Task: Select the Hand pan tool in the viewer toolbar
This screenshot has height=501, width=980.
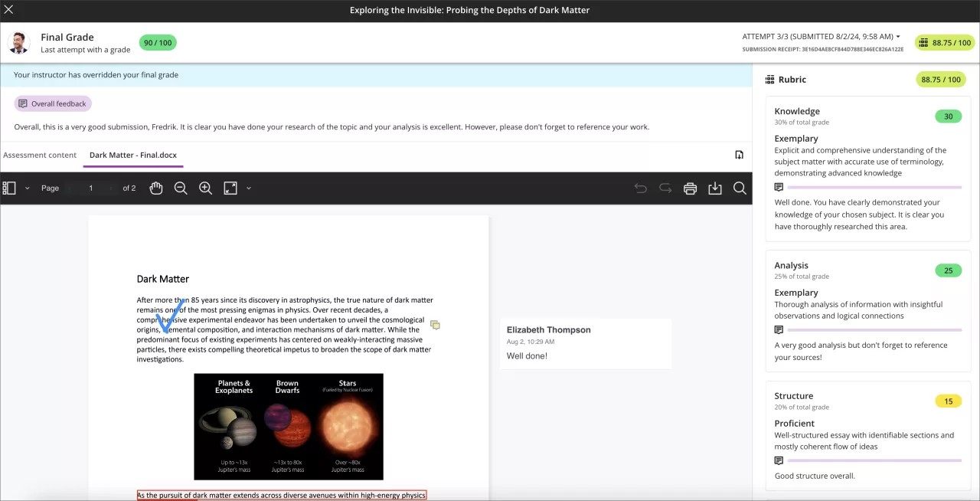Action: pos(156,188)
